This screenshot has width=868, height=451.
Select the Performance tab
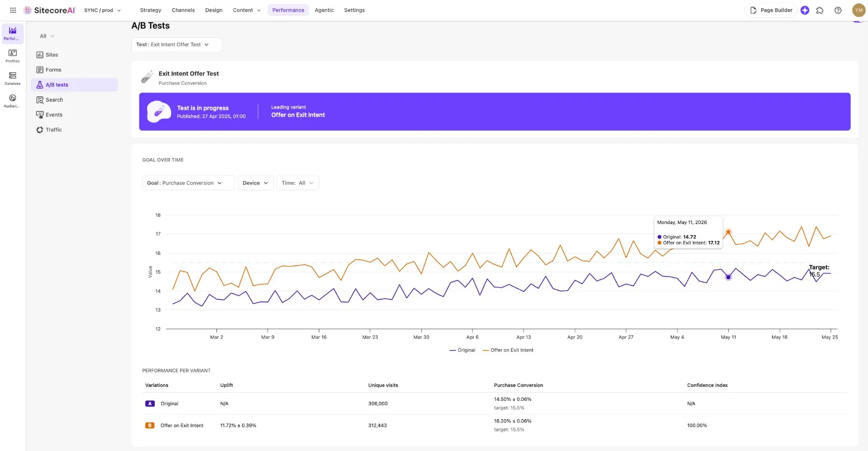(x=288, y=10)
